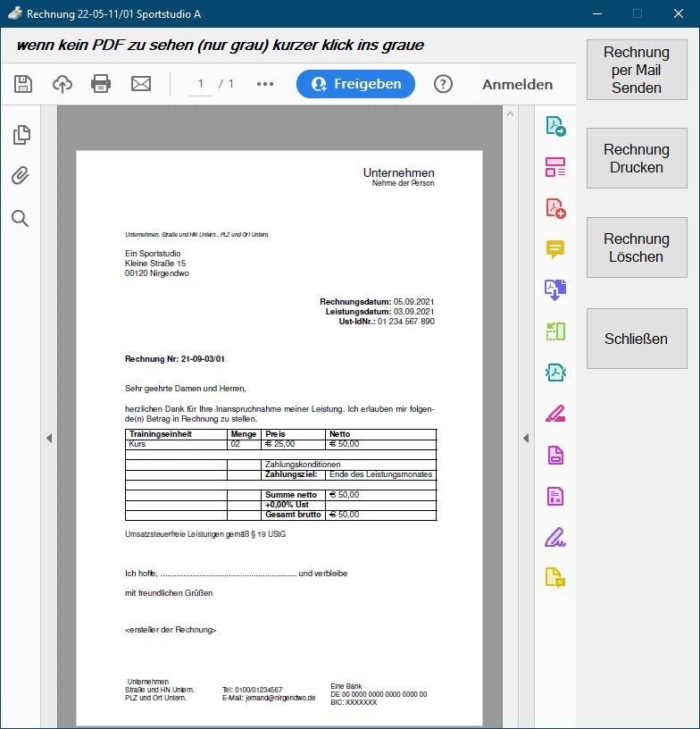This screenshot has height=729, width=700.
Task: Open the Organize Pages tool
Action: pos(555,331)
